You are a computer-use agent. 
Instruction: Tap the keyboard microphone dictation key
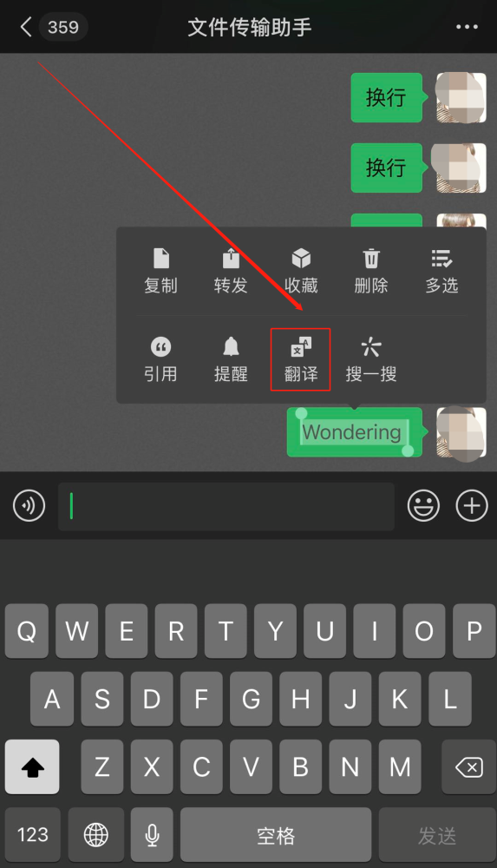pos(152,834)
